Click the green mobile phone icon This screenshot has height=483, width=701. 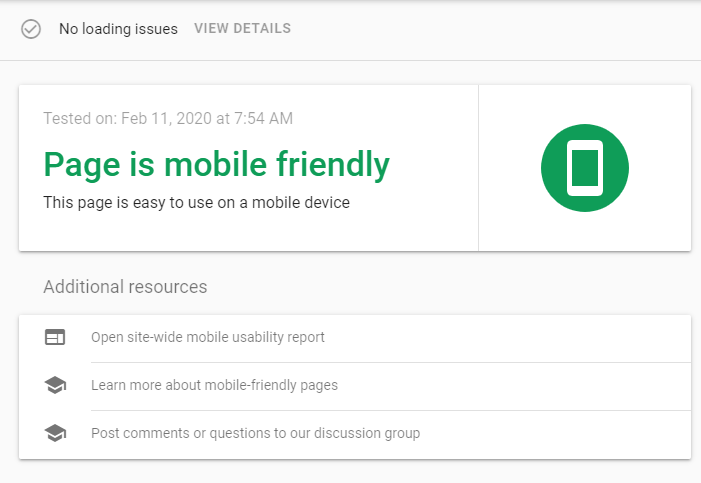point(585,168)
